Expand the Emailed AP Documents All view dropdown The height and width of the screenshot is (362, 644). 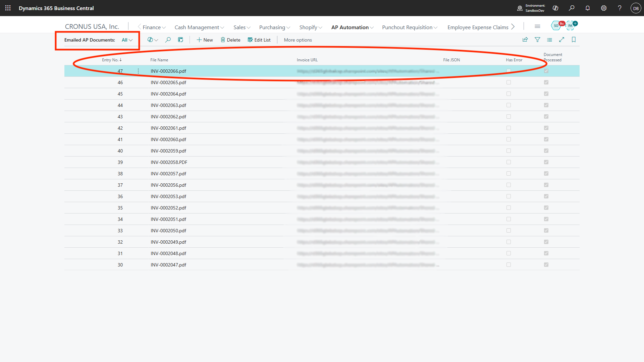127,40
